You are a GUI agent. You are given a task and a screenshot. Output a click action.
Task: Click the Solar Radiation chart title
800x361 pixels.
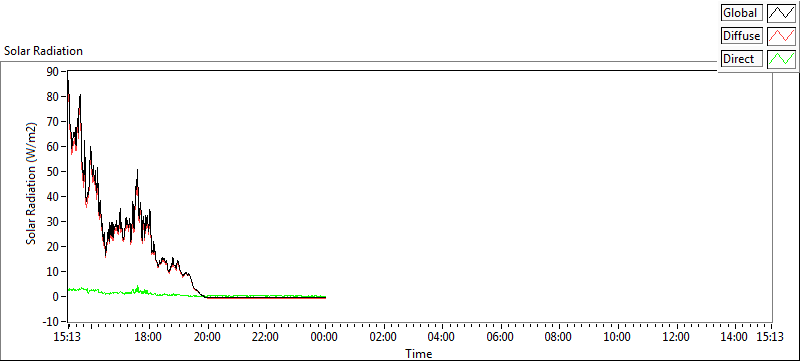[43, 51]
